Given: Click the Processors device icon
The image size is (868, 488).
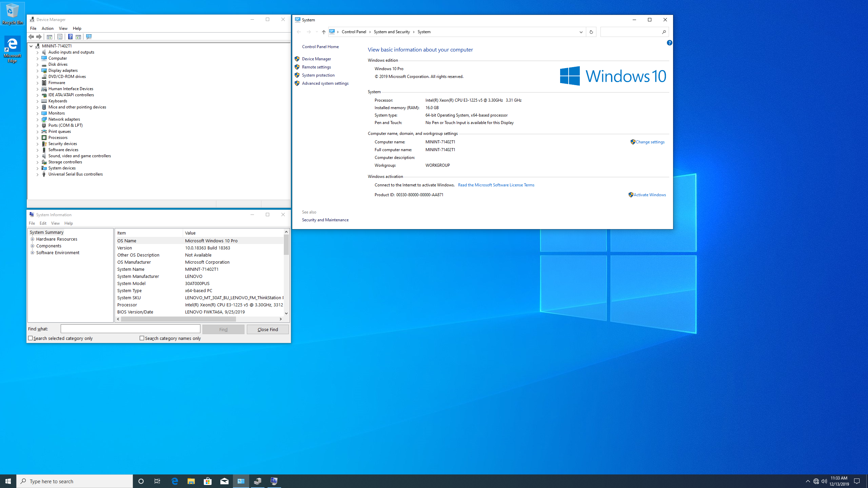Looking at the screenshot, I should [x=44, y=138].
